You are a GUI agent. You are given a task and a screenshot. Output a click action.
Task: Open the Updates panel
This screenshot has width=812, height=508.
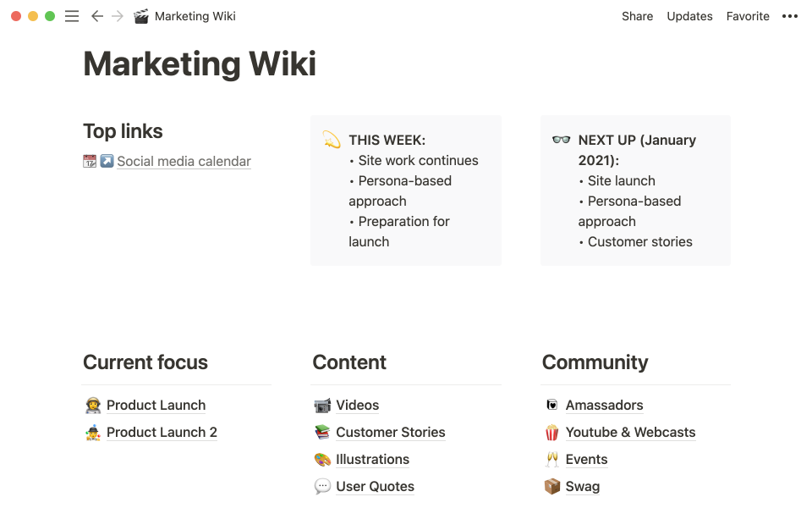tap(689, 16)
